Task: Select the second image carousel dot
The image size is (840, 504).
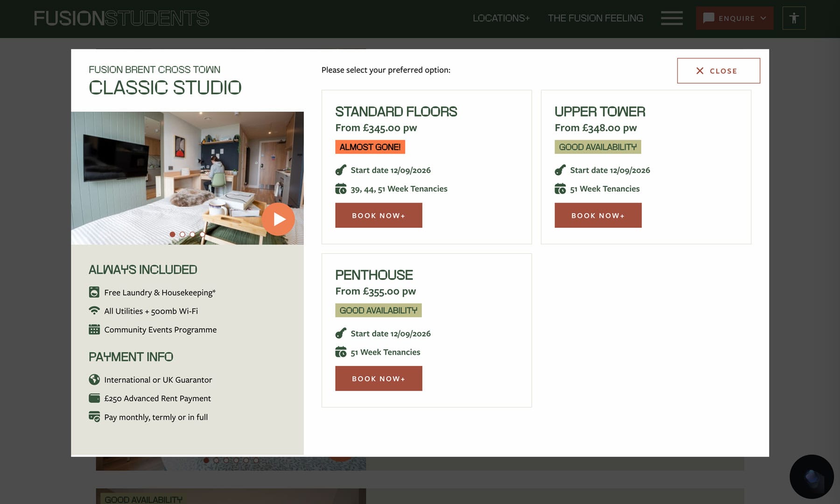Action: tap(182, 234)
